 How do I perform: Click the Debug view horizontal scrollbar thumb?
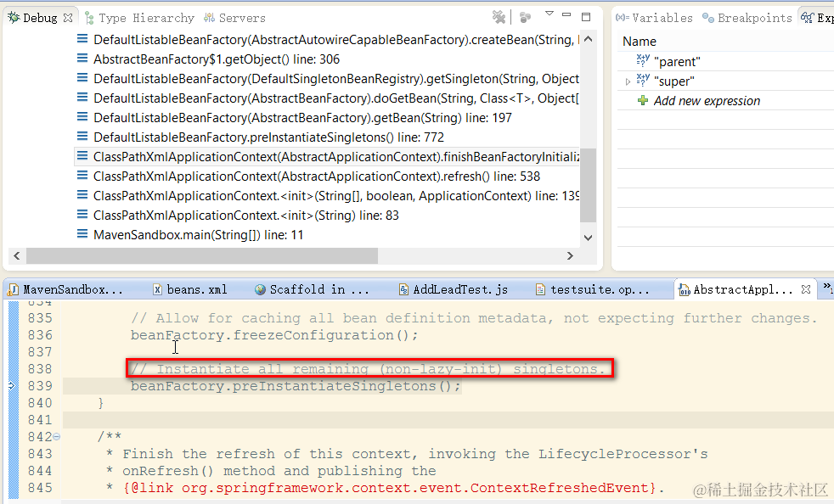coord(202,255)
